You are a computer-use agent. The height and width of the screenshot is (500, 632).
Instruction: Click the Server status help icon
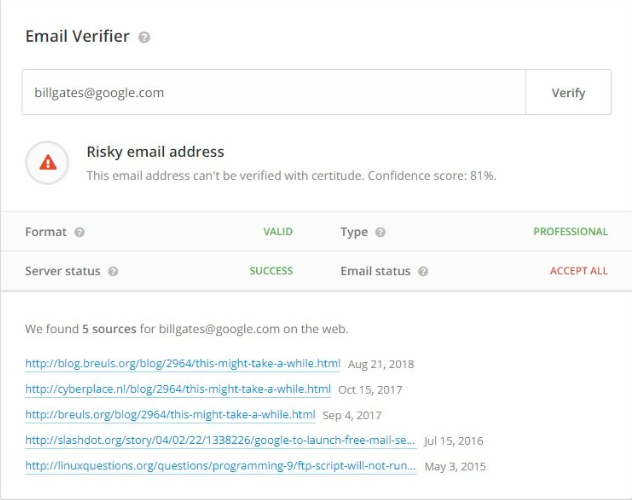[113, 271]
